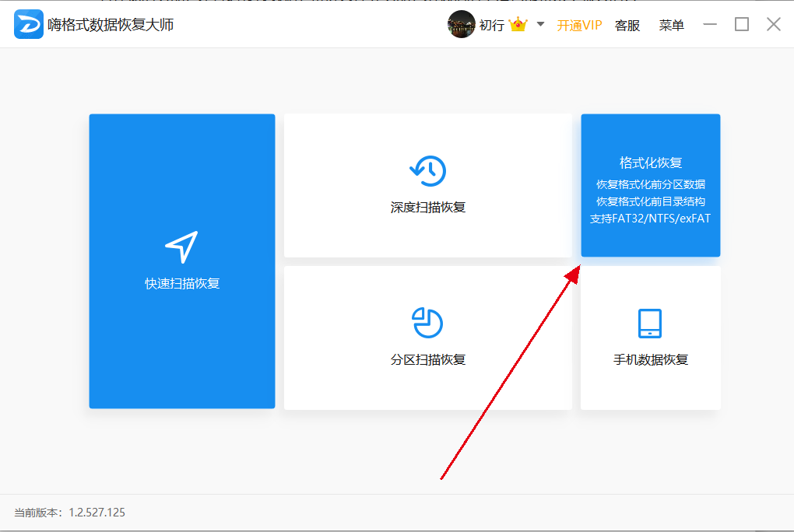Choose the 深度扫描恢复 label
Image resolution: width=794 pixels, height=532 pixels.
coord(428,207)
